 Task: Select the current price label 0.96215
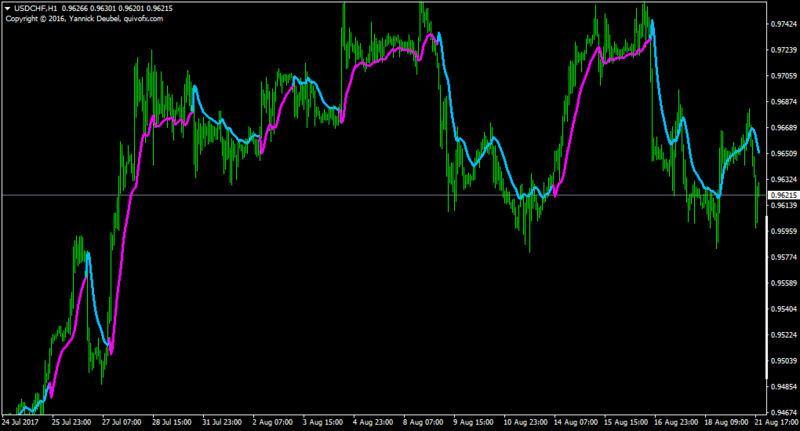[784, 195]
